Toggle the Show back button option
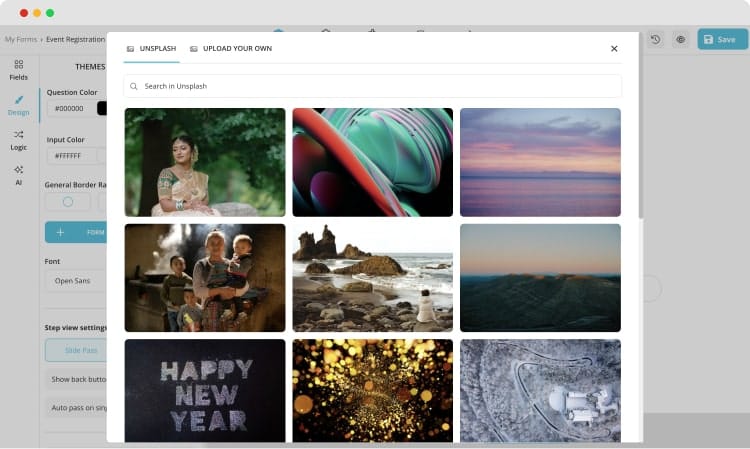The image size is (750, 449). tap(76, 379)
